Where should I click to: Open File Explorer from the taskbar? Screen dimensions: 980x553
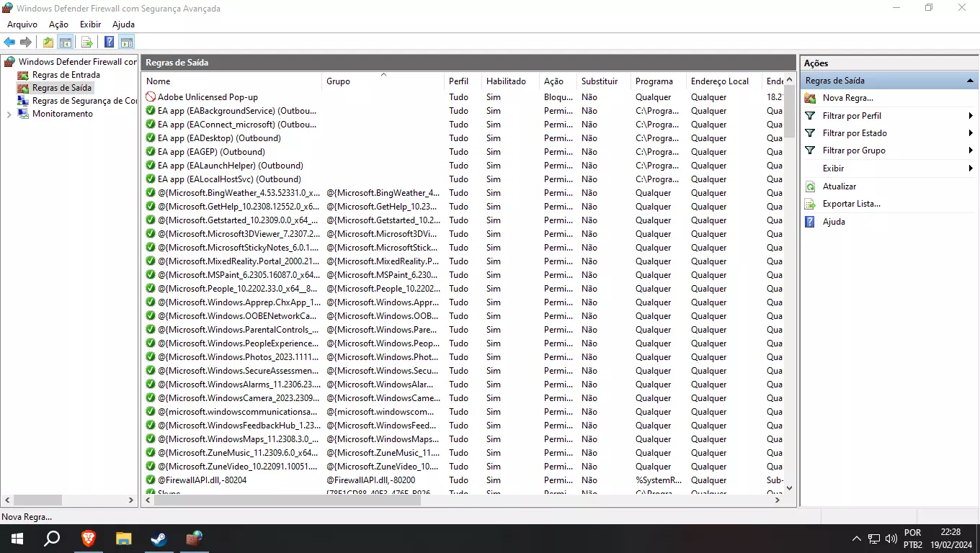[124, 538]
